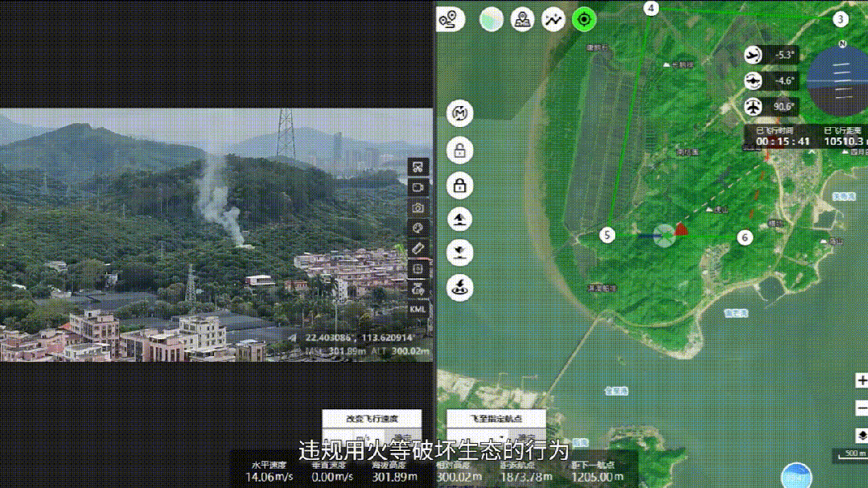The height and width of the screenshot is (488, 868).
Task: Zoom in on the map with plus
Action: point(862,381)
